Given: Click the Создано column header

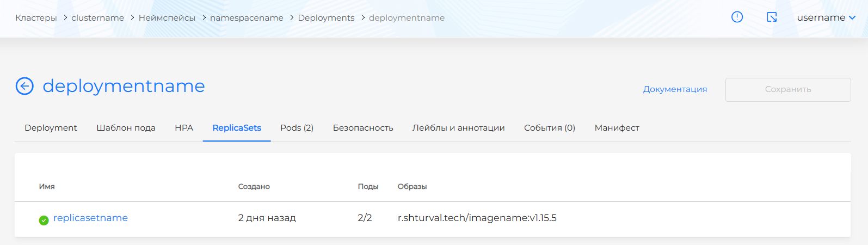Looking at the screenshot, I should point(254,186).
